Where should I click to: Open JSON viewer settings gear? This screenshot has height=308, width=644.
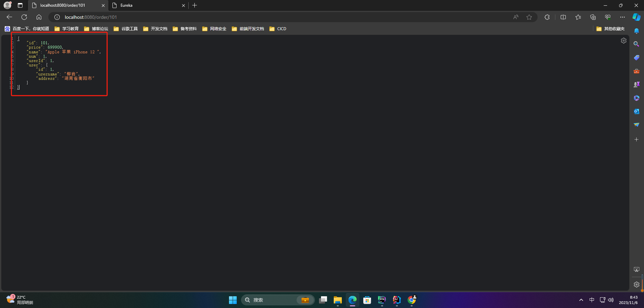[x=624, y=41]
